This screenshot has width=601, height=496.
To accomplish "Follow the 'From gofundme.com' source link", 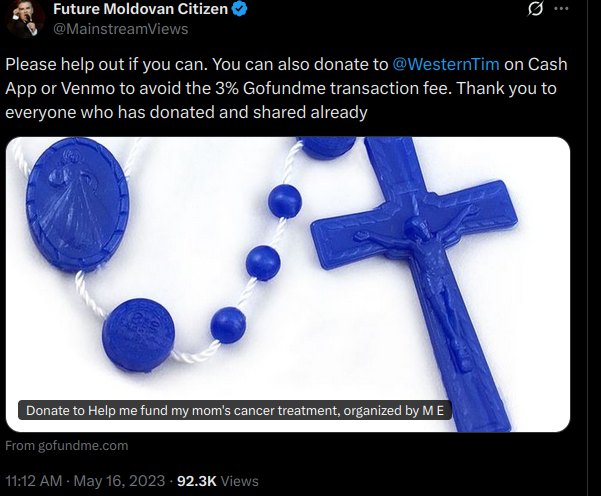I will pos(67,446).
